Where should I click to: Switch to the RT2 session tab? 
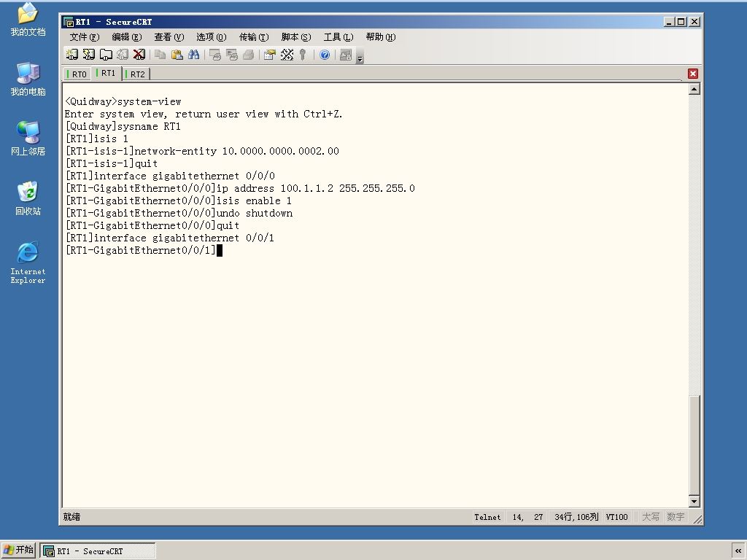136,74
